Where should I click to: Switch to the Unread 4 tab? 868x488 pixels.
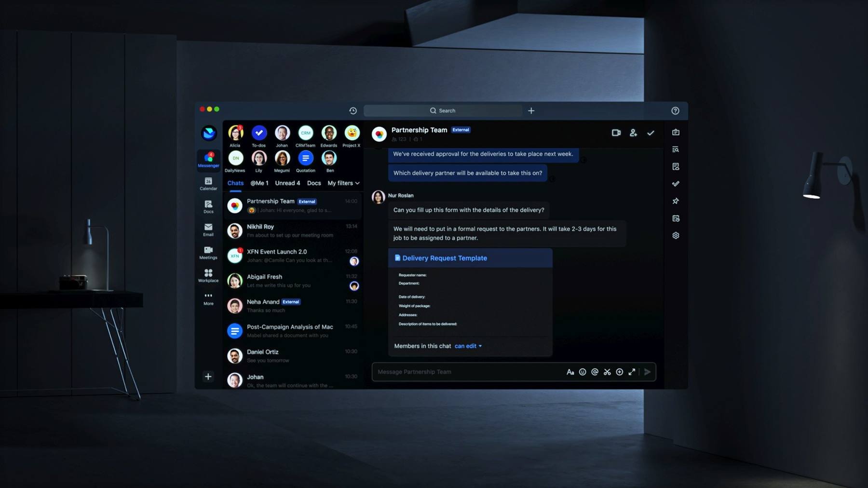287,183
